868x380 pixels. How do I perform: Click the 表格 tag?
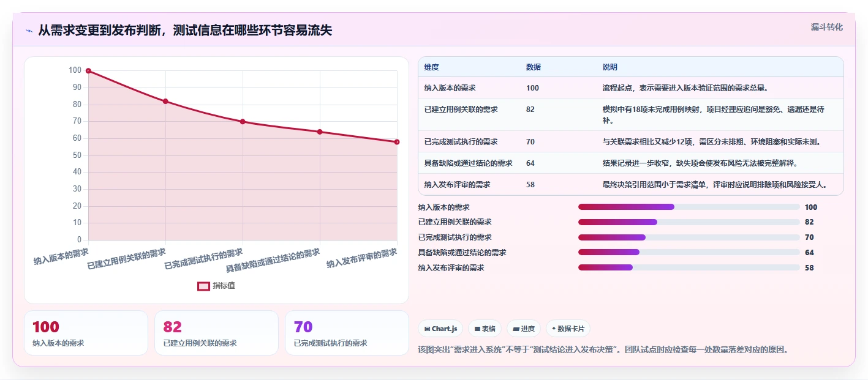485,329
